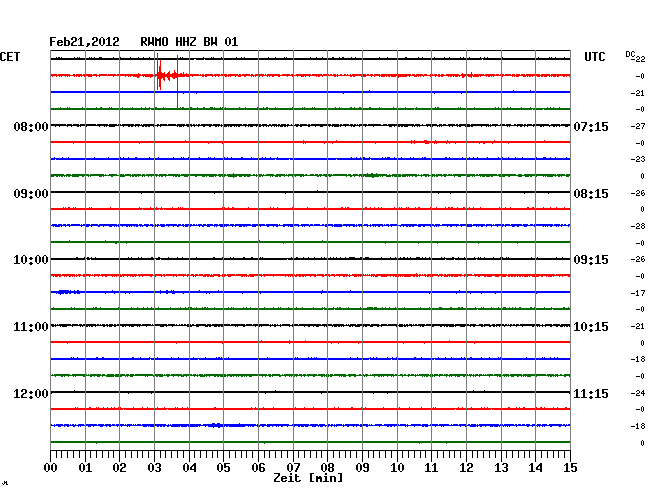Select minute 03 on the time axis
The height and width of the screenshot is (494, 650).
(155, 467)
